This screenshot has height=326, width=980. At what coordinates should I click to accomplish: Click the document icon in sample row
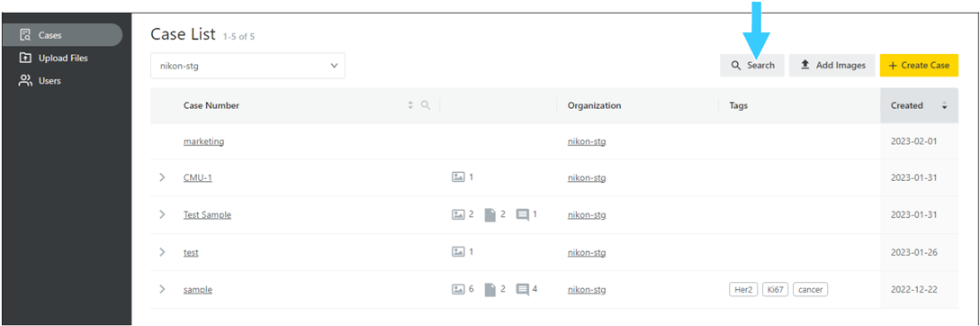(490, 290)
